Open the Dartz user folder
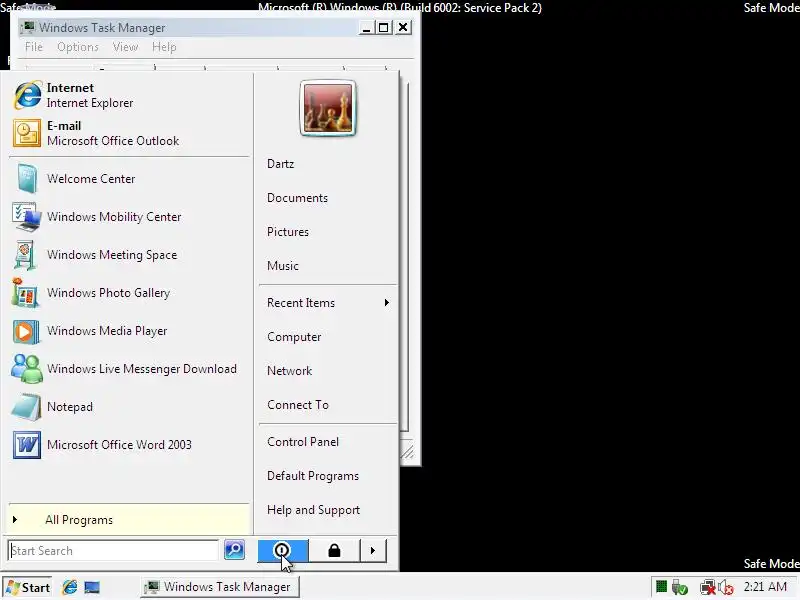 328,164
